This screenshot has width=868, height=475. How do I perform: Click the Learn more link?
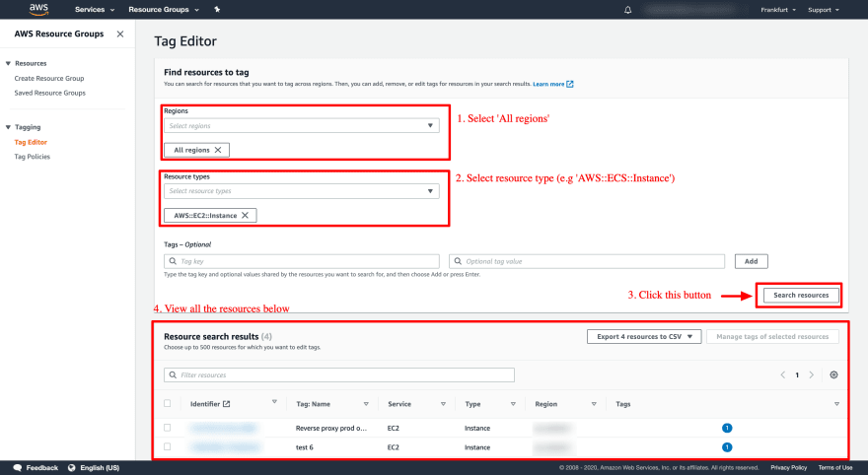548,84
